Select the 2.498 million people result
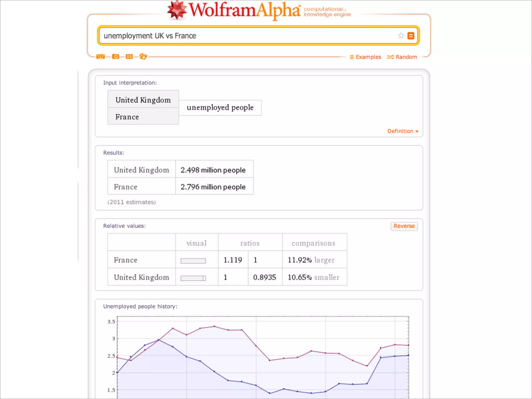 [x=213, y=170]
